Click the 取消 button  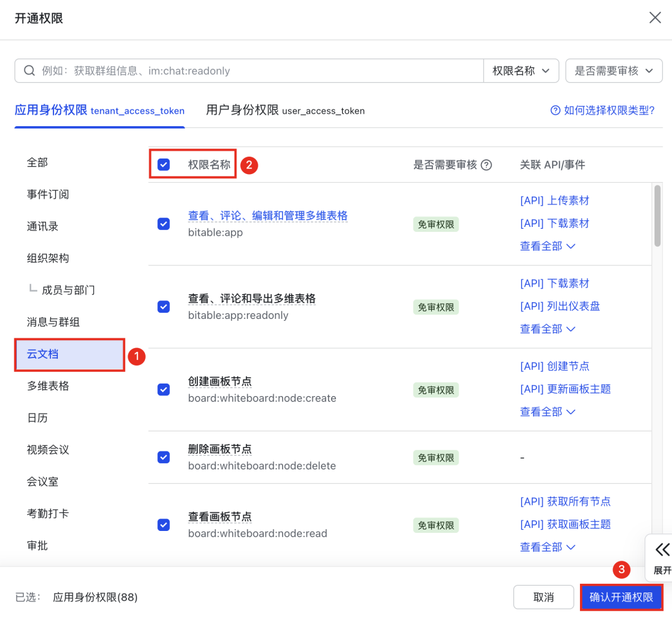click(x=543, y=597)
